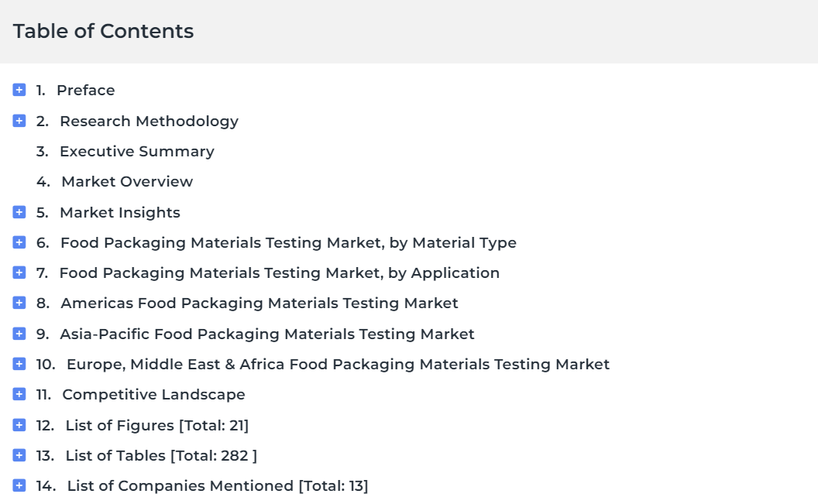Expand Europe, Middle East & Africa plus icon

(x=19, y=364)
